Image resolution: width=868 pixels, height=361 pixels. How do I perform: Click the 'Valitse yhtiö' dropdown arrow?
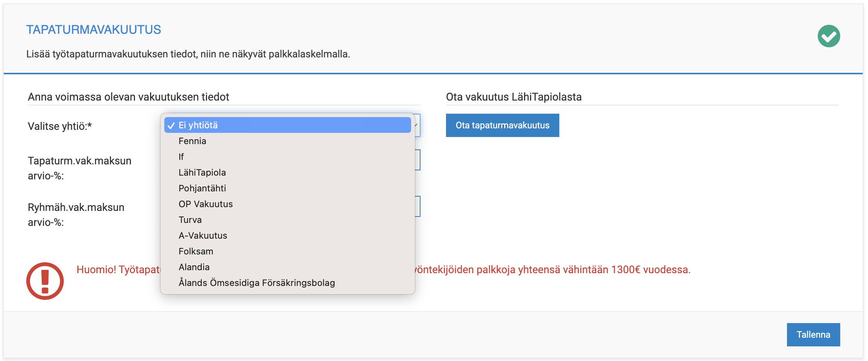417,125
